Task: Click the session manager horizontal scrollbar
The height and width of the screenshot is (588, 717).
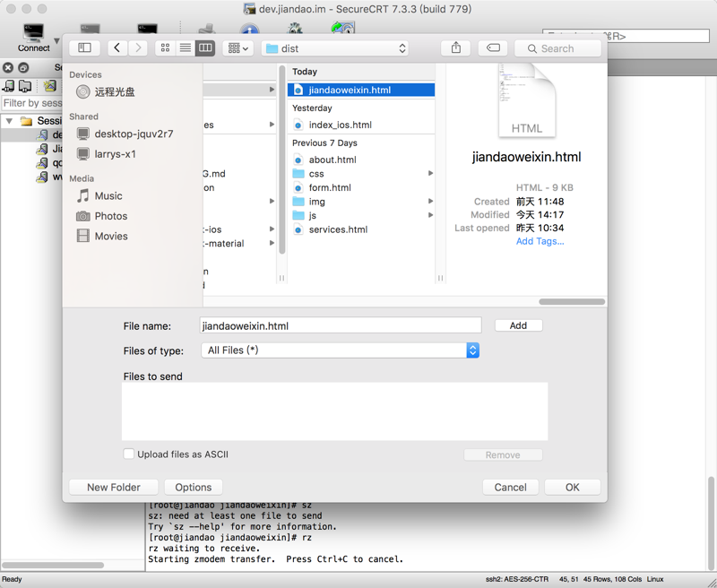Action: click(54, 565)
